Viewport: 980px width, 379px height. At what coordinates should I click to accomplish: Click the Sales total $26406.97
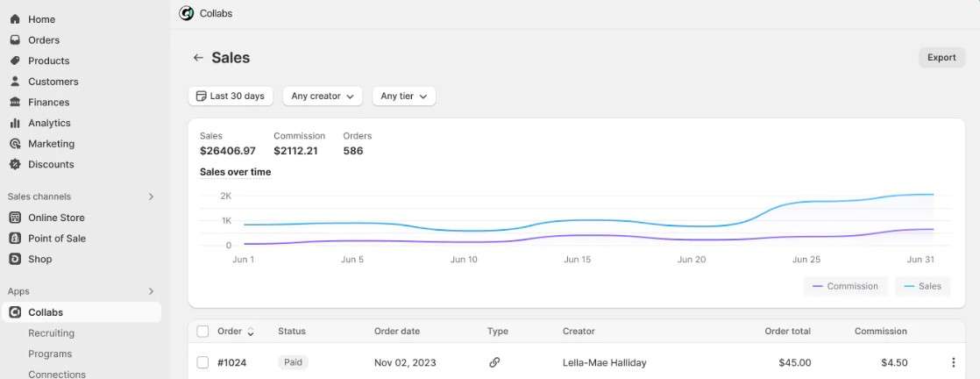tap(228, 151)
